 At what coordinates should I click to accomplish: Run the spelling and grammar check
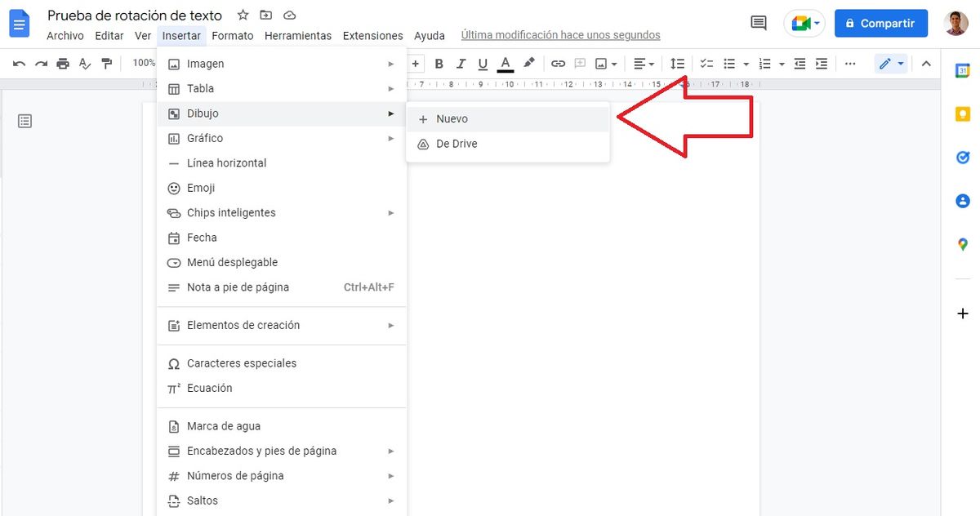pos(84,63)
